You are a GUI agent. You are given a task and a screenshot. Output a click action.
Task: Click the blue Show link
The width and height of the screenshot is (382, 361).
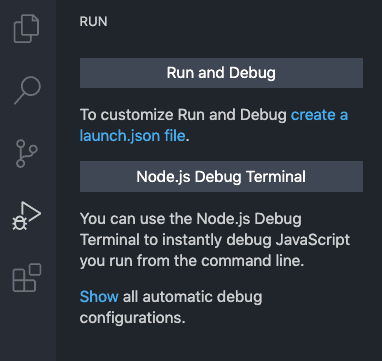pos(99,297)
